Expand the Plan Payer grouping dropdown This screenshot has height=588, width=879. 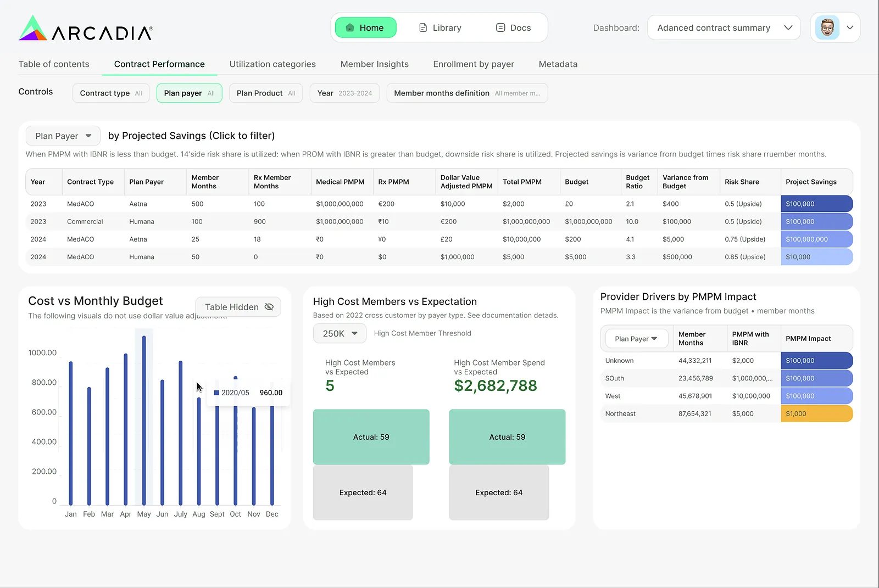coord(63,136)
